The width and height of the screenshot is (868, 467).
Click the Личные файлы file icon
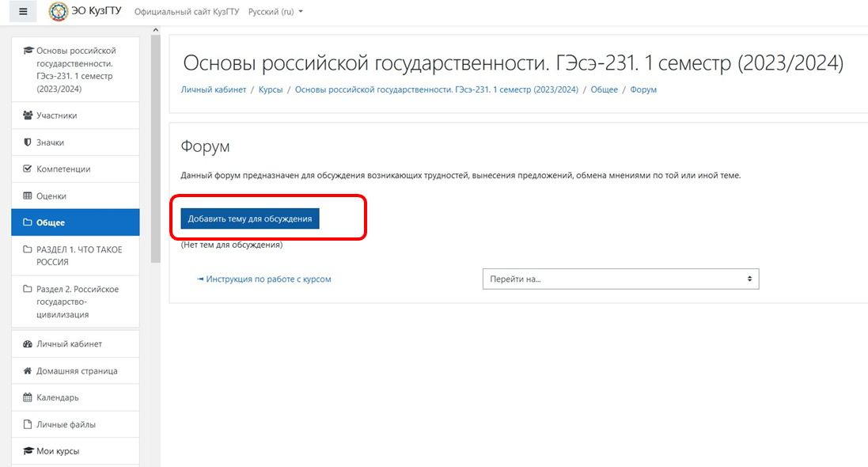click(28, 424)
